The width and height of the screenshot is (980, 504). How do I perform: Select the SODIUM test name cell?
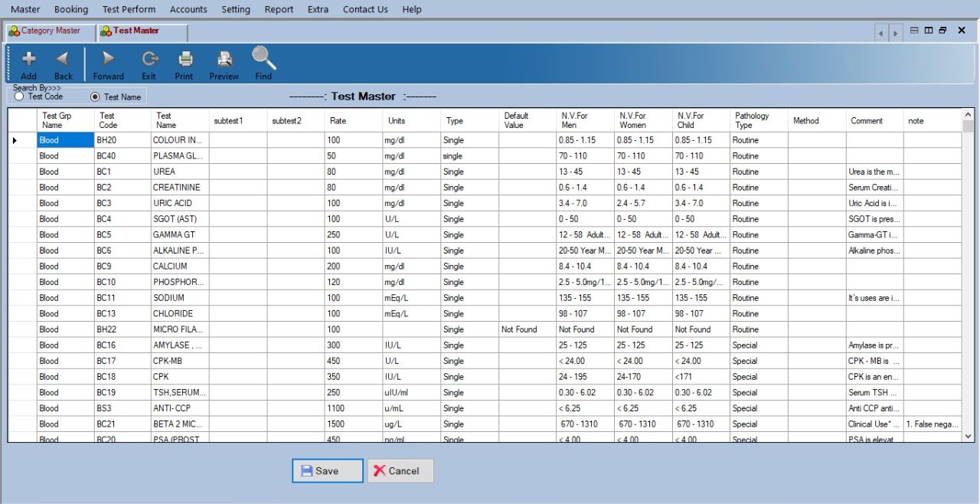pos(180,298)
